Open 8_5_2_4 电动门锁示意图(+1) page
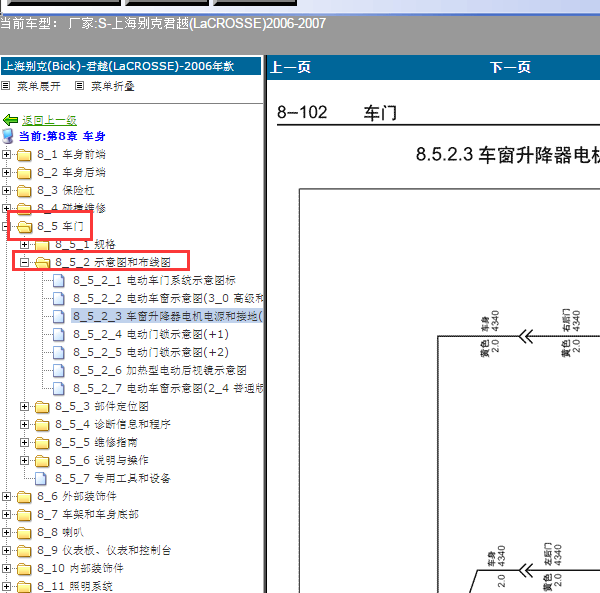 (x=151, y=334)
